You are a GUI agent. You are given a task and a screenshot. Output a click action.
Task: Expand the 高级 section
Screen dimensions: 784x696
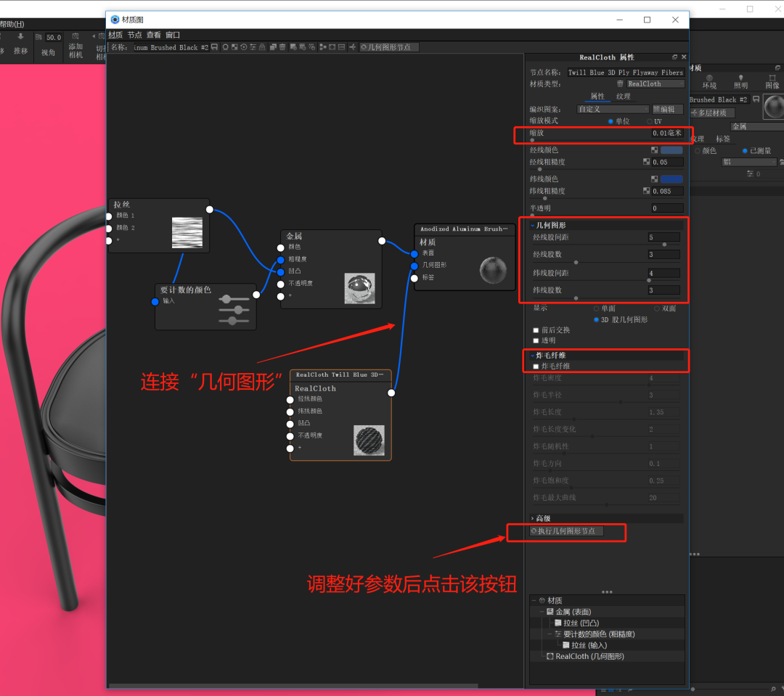coord(533,518)
